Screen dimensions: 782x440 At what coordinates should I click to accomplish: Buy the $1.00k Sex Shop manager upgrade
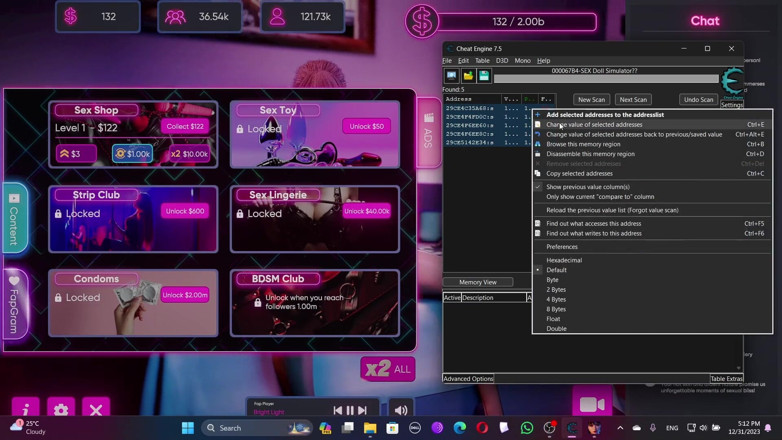132,154
